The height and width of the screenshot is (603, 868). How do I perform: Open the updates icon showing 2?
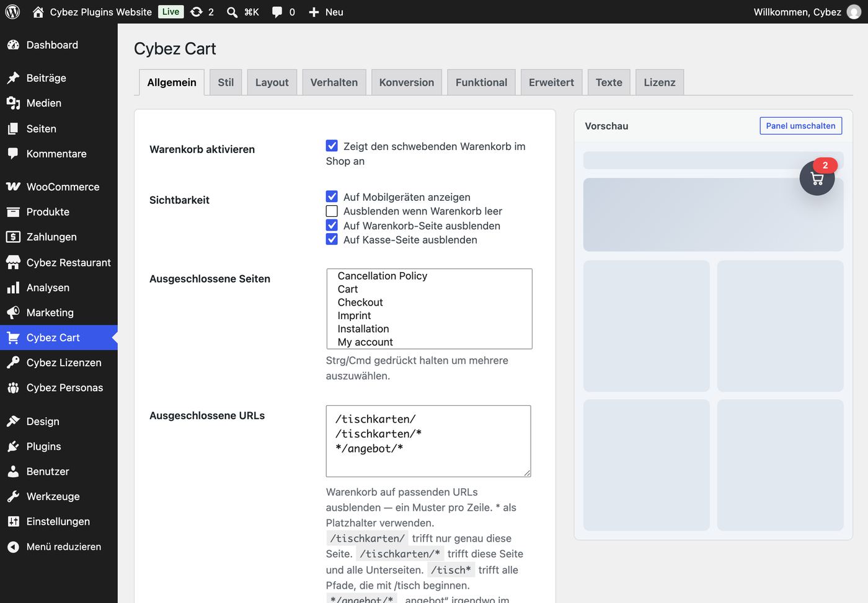(197, 12)
